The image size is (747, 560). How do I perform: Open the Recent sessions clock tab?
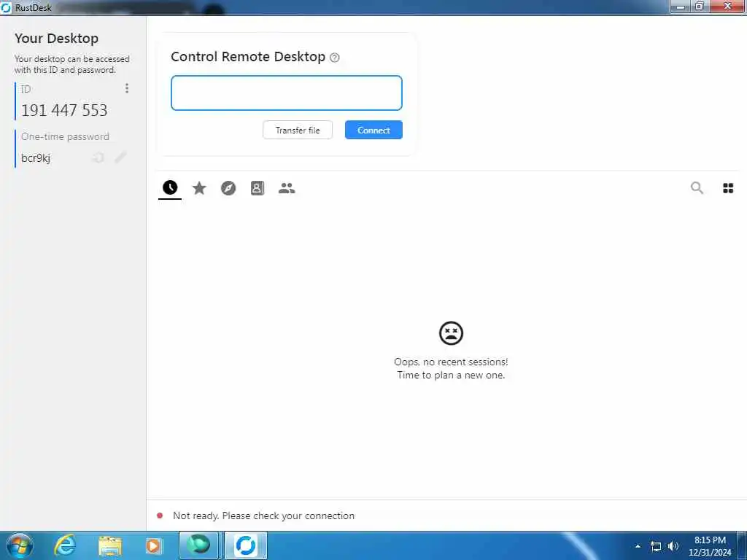(170, 187)
